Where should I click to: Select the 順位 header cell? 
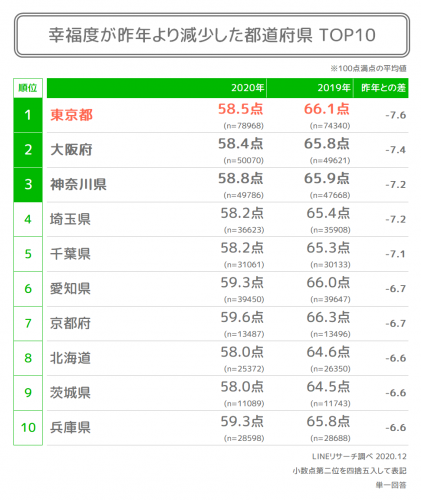point(28,88)
